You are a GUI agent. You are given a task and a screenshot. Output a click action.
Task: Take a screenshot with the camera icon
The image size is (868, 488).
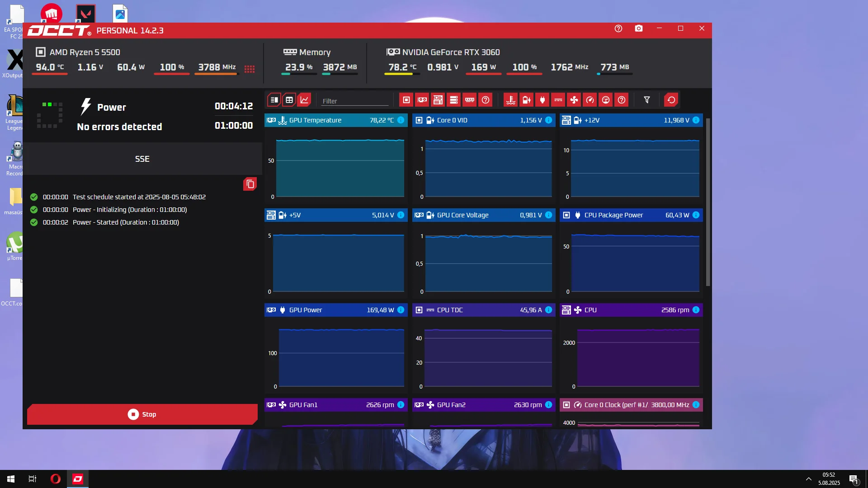click(x=639, y=28)
